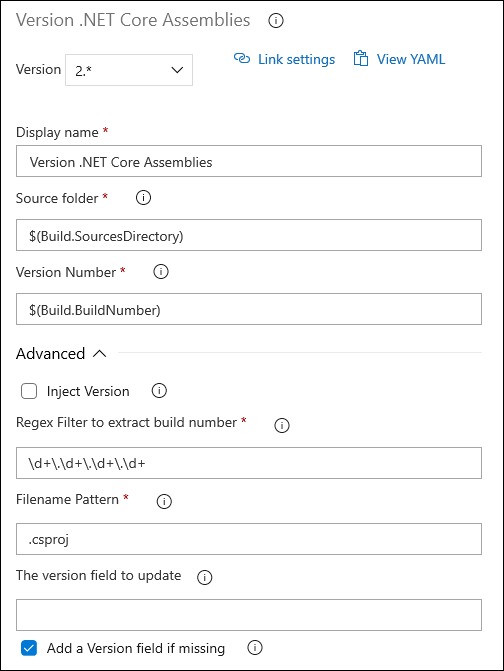
Task: Click the Link settings chain icon
Action: tap(242, 58)
